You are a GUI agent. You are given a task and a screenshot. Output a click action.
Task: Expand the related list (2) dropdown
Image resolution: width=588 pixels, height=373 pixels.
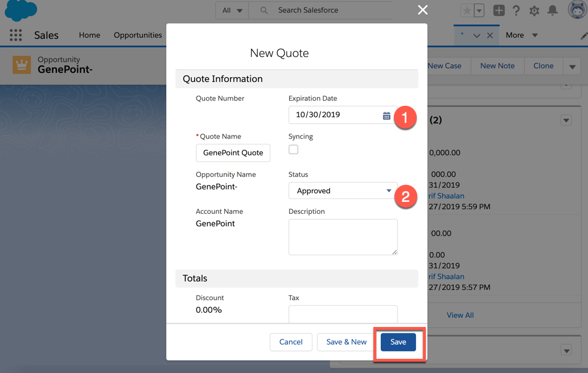[x=566, y=121]
